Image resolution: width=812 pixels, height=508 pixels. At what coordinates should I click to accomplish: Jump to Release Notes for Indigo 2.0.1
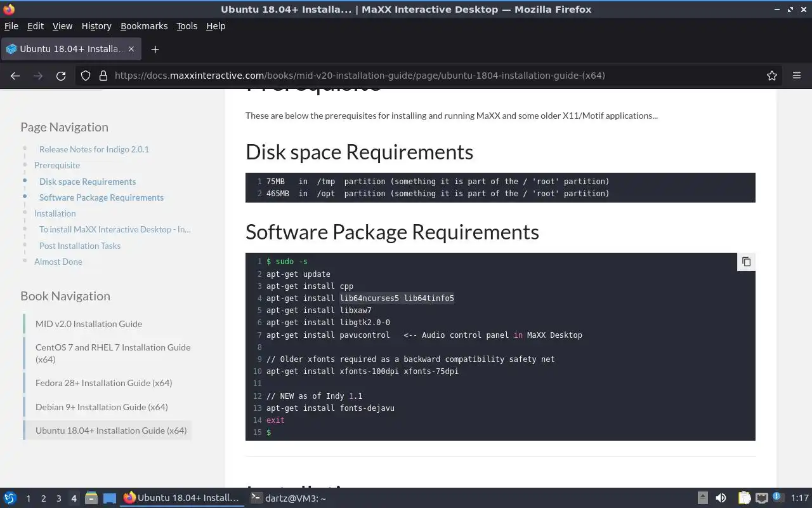coord(94,149)
